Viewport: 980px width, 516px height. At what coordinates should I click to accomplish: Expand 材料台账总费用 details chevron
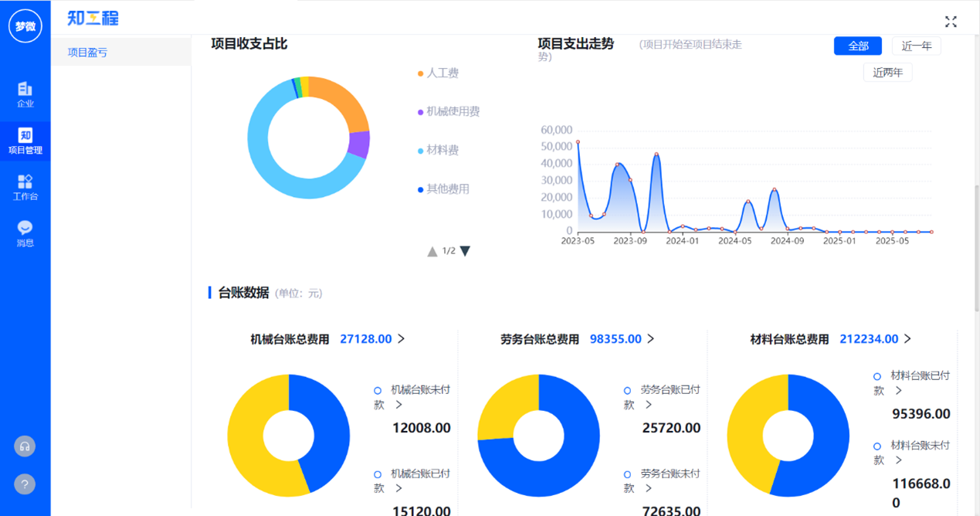[x=907, y=339]
